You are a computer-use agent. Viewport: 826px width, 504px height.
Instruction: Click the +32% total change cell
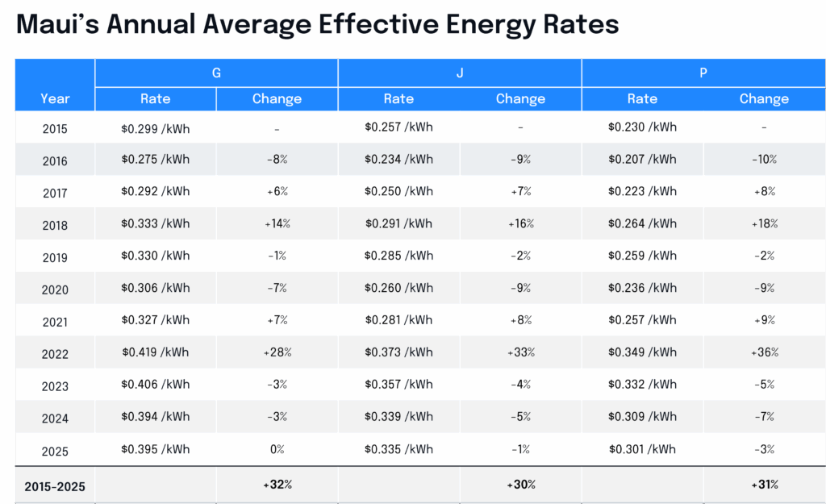[x=277, y=485]
